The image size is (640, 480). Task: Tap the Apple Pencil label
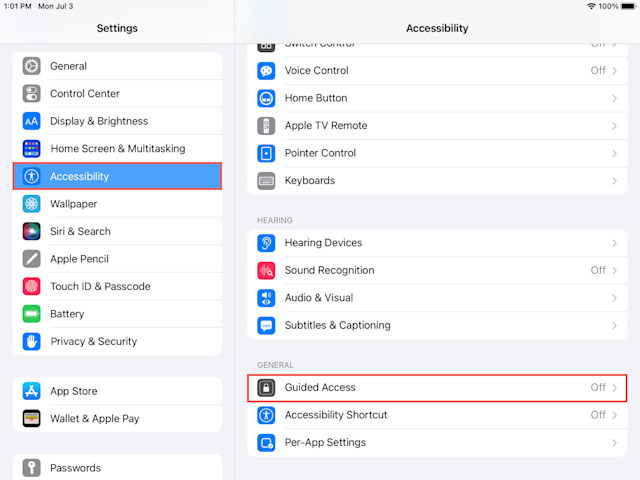[80, 259]
